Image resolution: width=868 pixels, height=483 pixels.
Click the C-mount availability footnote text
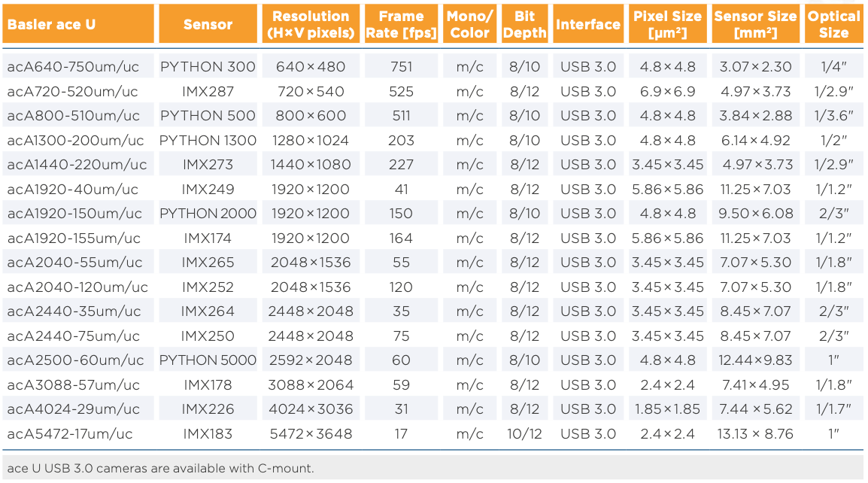click(x=159, y=468)
